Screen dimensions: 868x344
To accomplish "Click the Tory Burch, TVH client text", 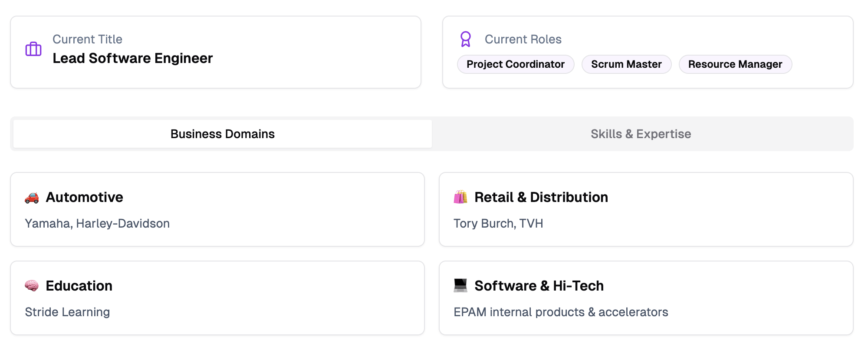I will point(498,223).
